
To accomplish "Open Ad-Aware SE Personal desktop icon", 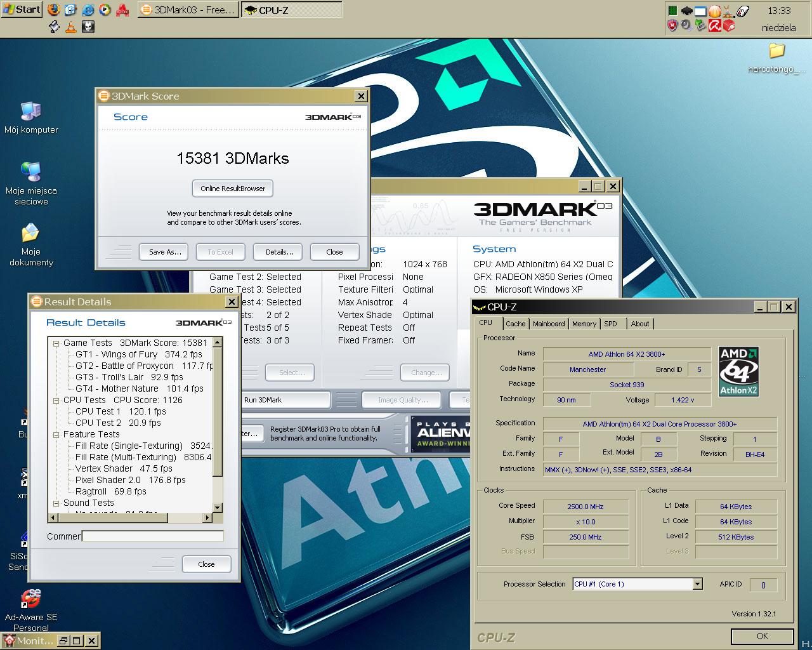I will (x=31, y=611).
